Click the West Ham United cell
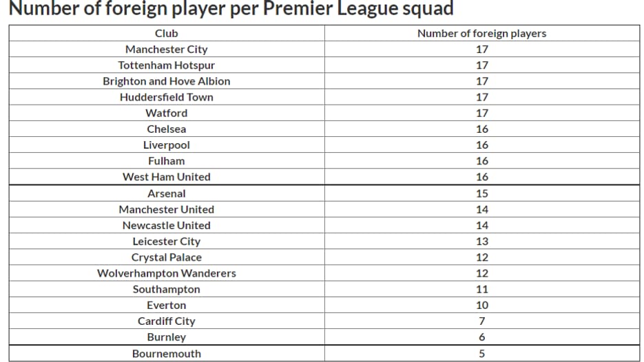 167,178
